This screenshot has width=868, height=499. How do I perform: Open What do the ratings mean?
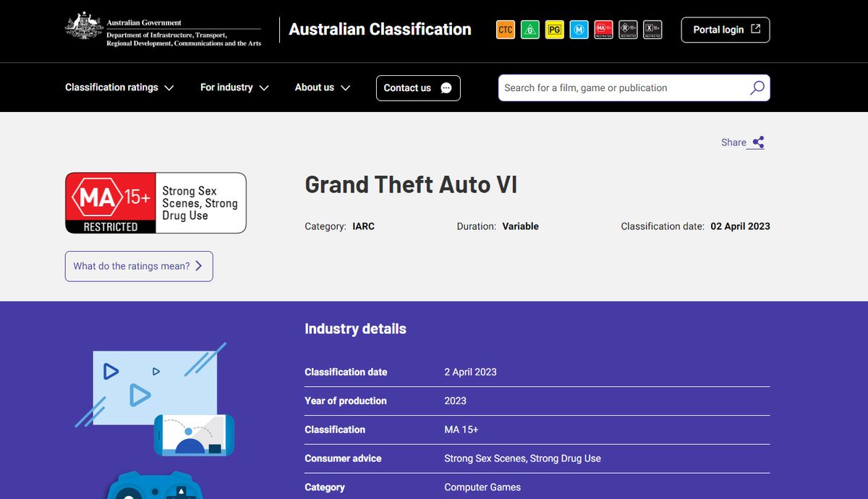pos(139,266)
